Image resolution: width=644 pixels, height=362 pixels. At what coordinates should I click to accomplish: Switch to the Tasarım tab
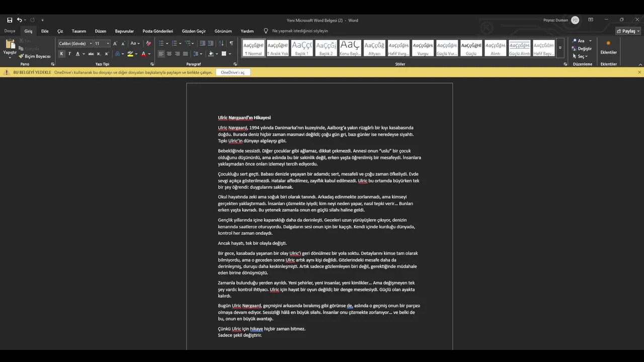[x=79, y=31]
